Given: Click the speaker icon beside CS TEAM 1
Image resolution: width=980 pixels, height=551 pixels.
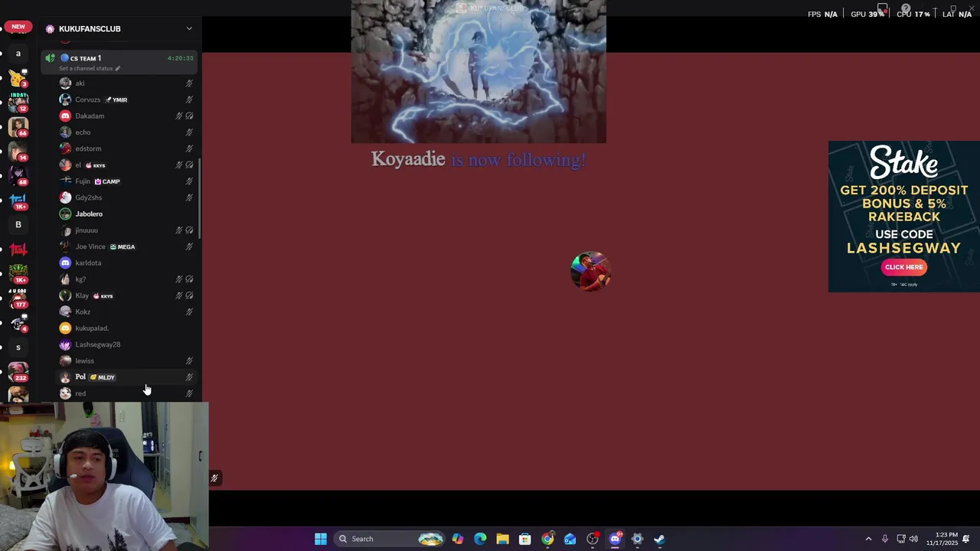Looking at the screenshot, I should pyautogui.click(x=51, y=58).
